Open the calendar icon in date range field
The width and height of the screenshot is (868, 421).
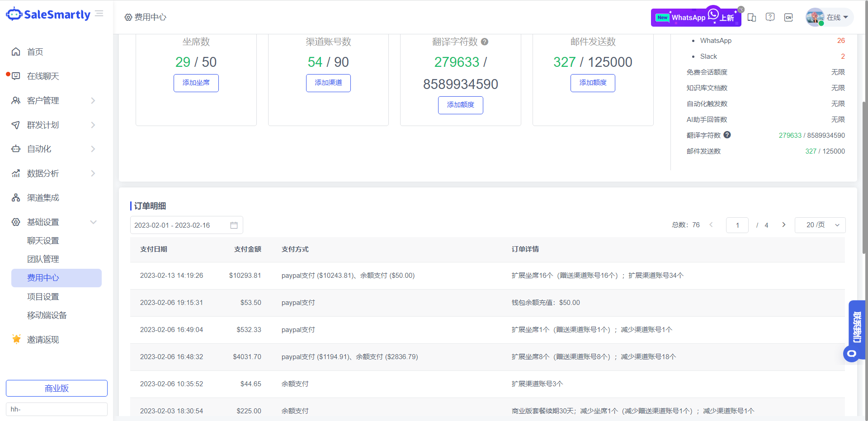pyautogui.click(x=234, y=225)
